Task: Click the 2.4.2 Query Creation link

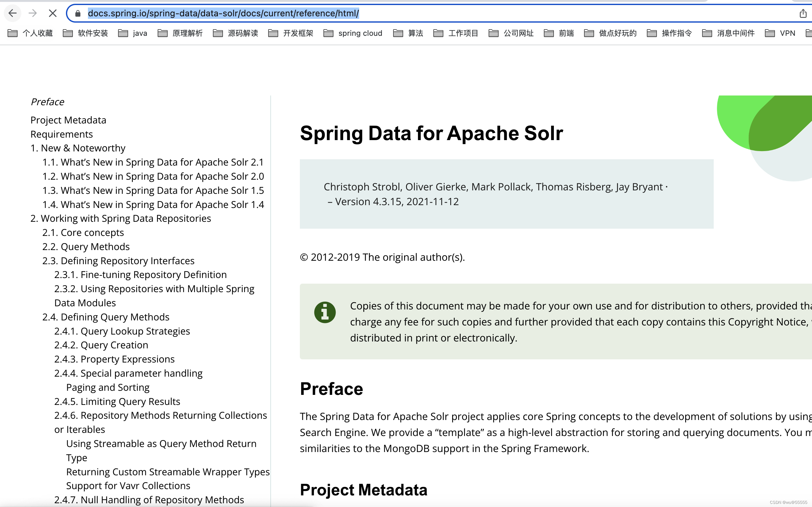Action: pyautogui.click(x=101, y=345)
